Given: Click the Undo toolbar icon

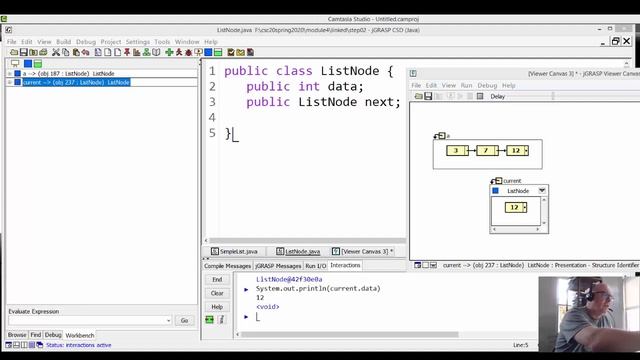Looking at the screenshot, I should click(85, 52).
